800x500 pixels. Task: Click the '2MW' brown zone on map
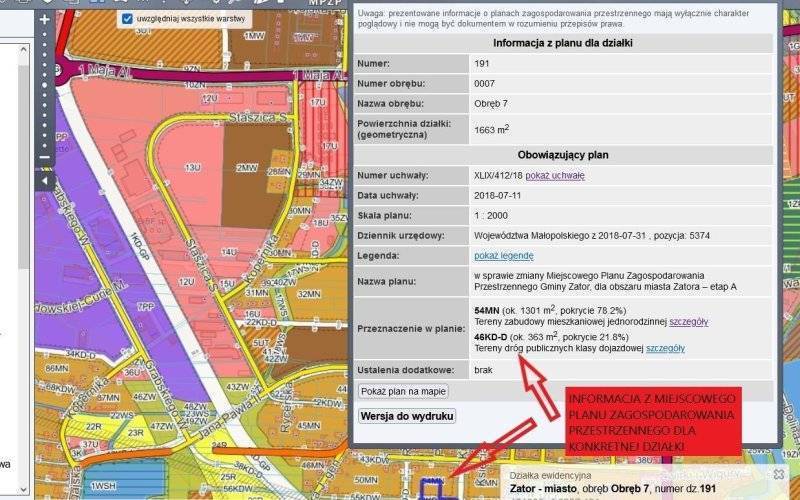[247, 167]
